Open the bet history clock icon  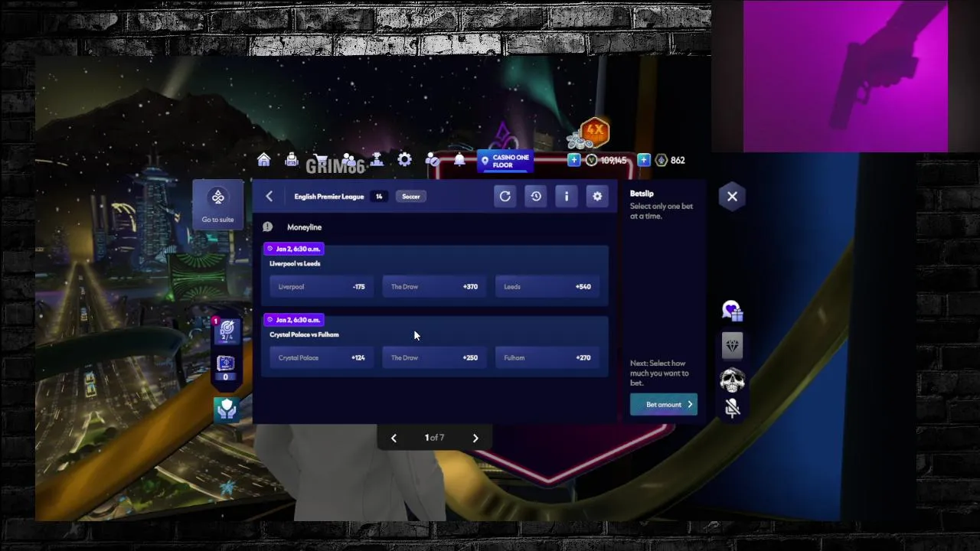[x=536, y=197]
